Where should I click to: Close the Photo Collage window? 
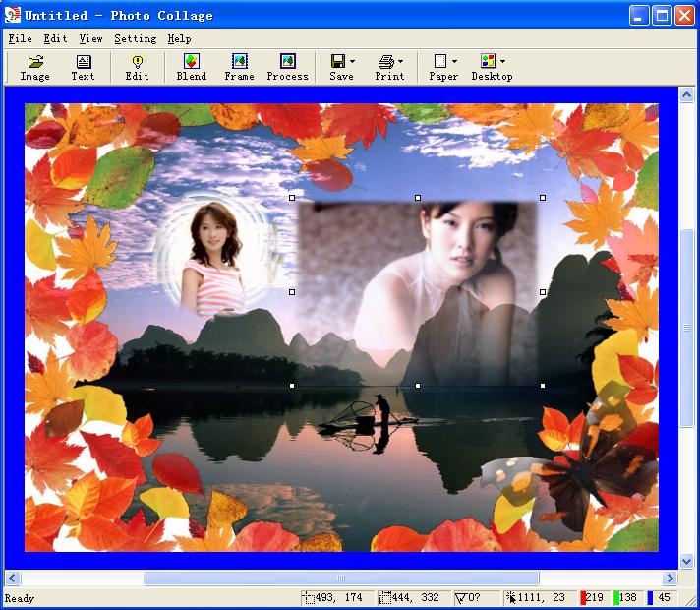[x=684, y=16]
